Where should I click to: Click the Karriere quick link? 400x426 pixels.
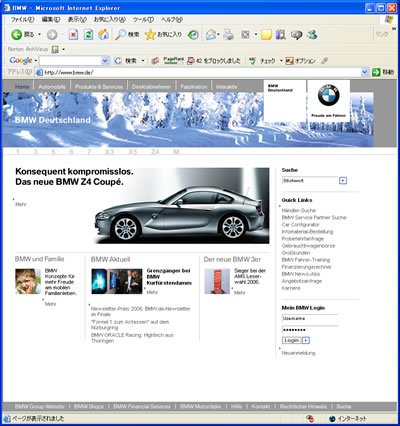[291, 288]
